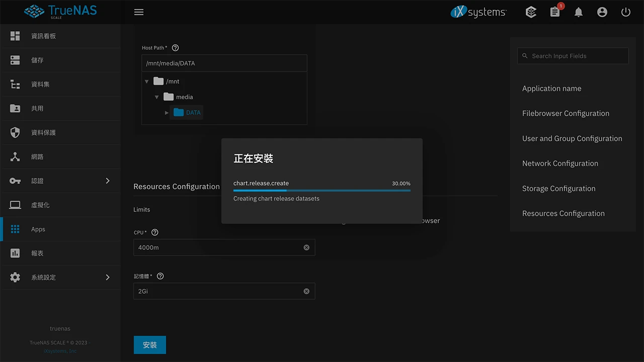Open the Network Configuration section link
644x362 pixels.
560,163
